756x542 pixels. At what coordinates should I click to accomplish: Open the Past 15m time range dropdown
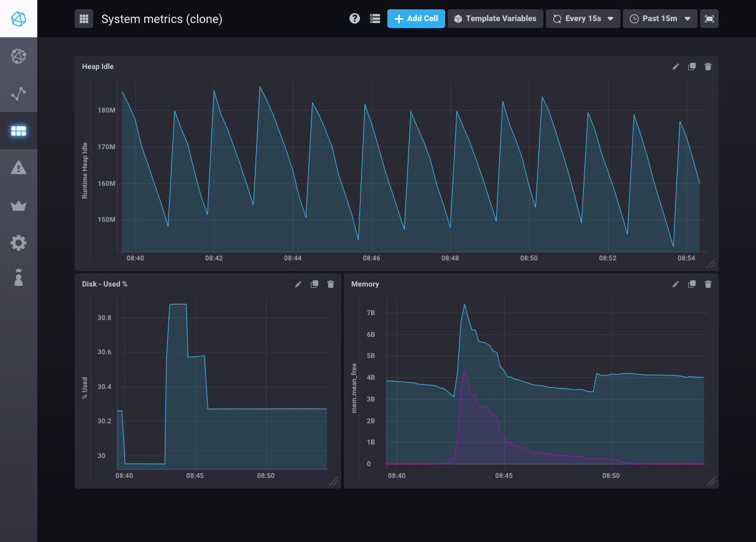pos(660,19)
